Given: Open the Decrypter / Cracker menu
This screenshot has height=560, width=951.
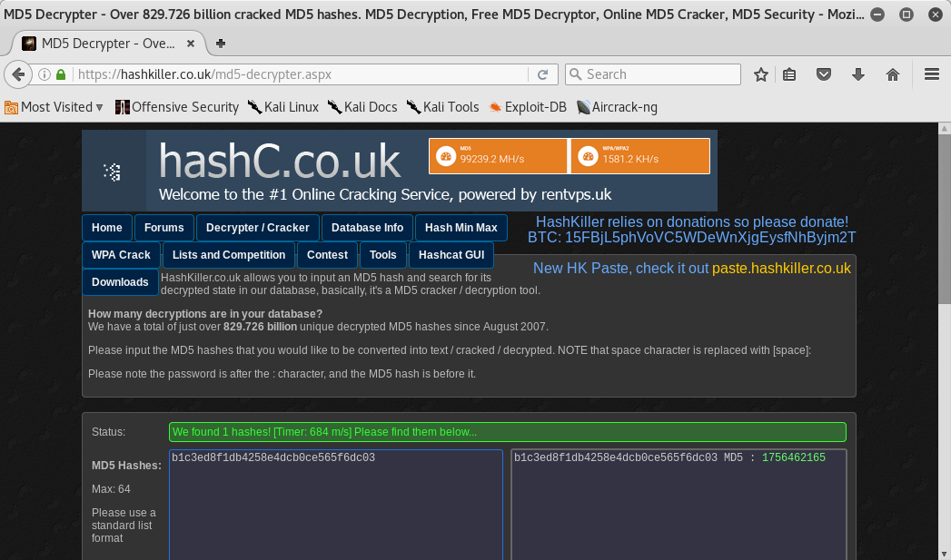Looking at the screenshot, I should [x=258, y=228].
